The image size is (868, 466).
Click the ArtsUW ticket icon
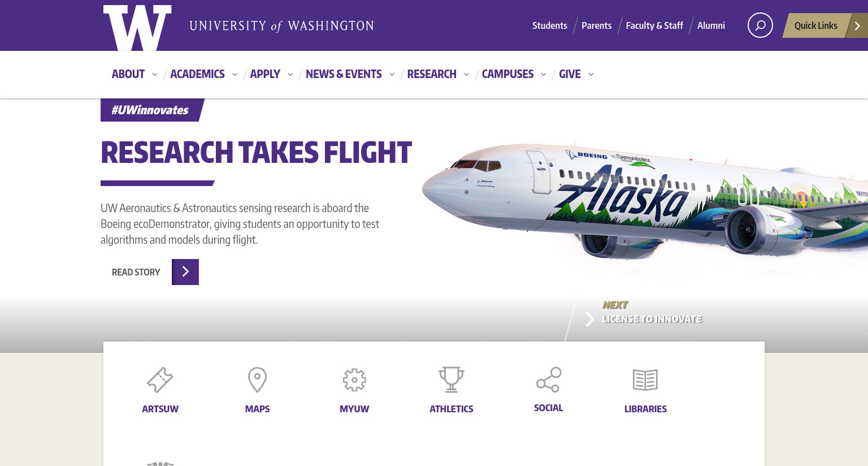click(x=160, y=379)
